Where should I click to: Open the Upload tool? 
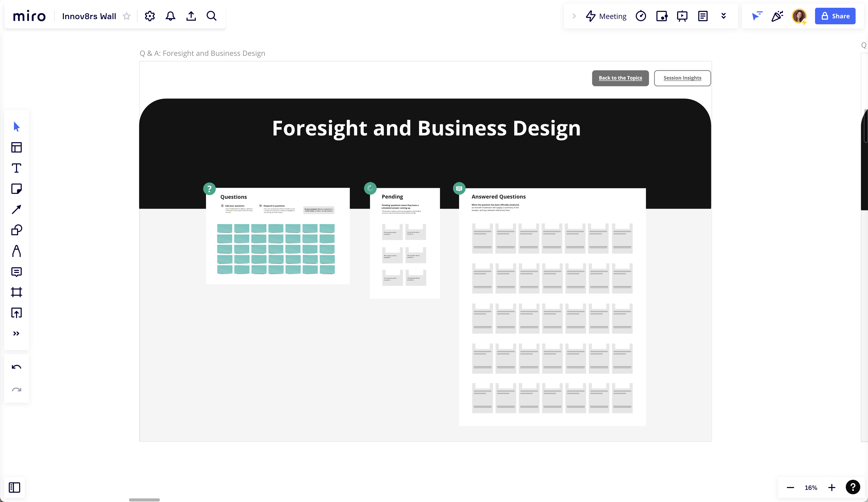pyautogui.click(x=16, y=313)
